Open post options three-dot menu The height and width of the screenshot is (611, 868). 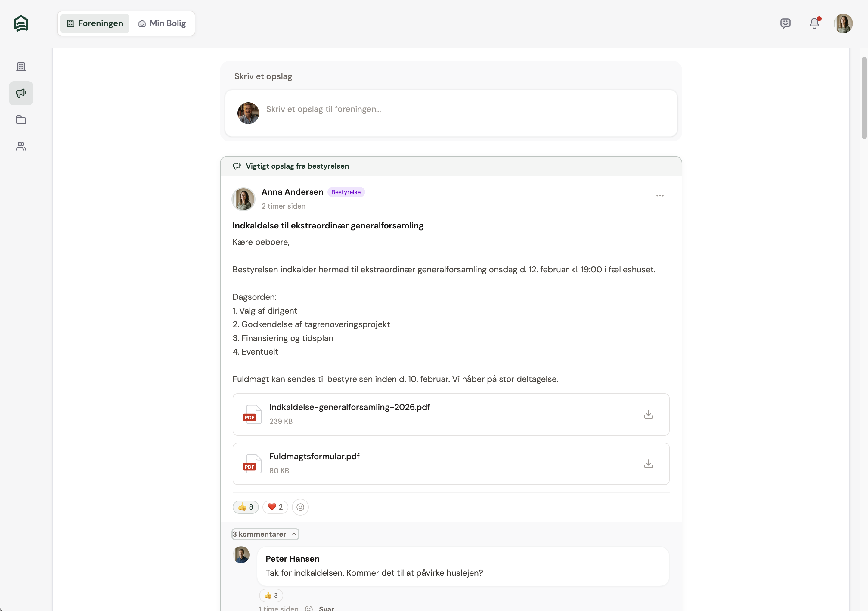660,196
